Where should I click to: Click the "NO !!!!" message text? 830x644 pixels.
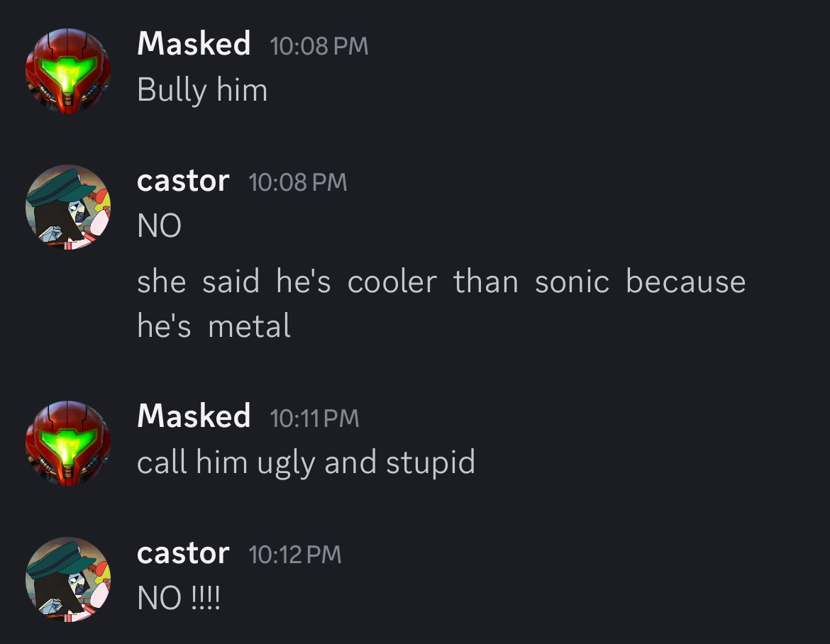pyautogui.click(x=179, y=599)
